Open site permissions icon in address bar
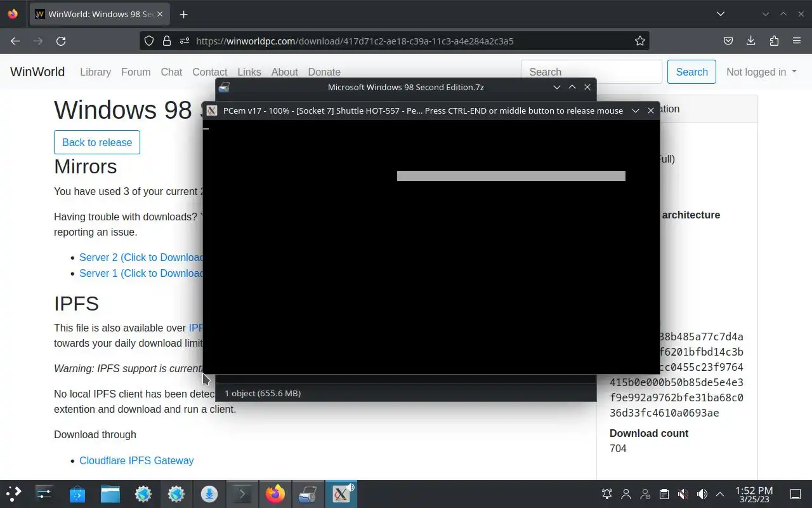 click(x=184, y=41)
